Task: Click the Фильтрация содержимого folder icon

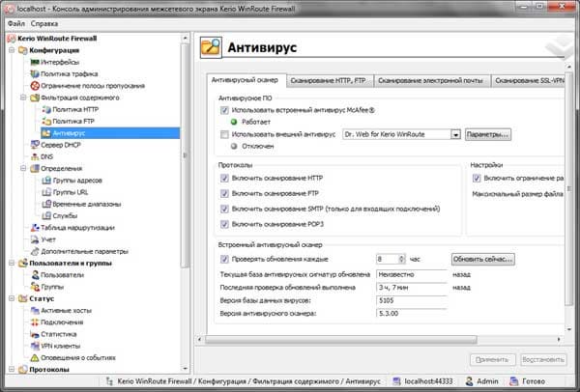Action: 35,98
